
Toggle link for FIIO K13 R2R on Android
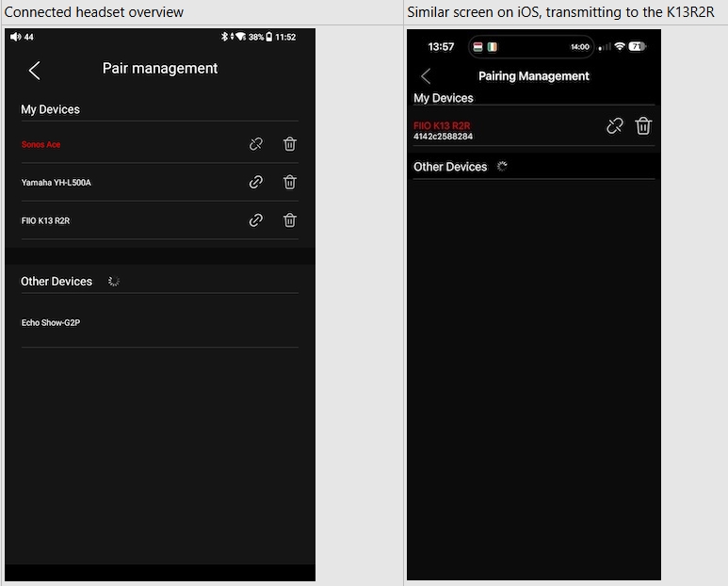coord(255,220)
